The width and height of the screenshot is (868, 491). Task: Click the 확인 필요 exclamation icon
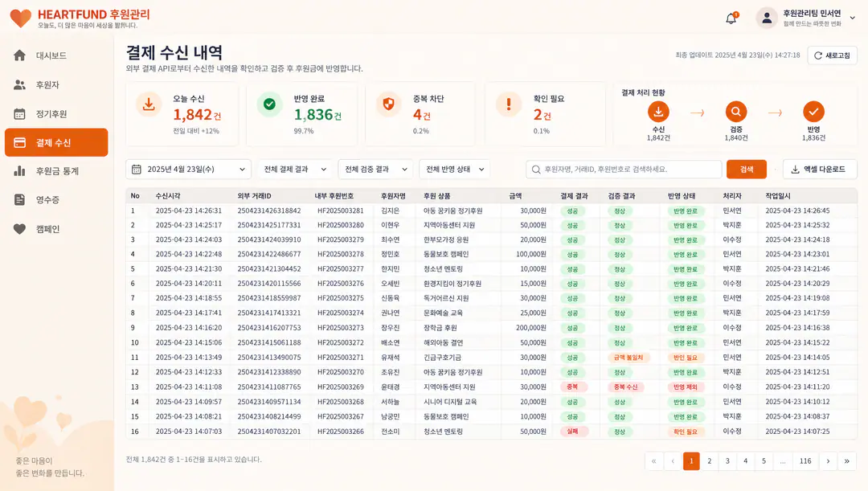pos(509,104)
